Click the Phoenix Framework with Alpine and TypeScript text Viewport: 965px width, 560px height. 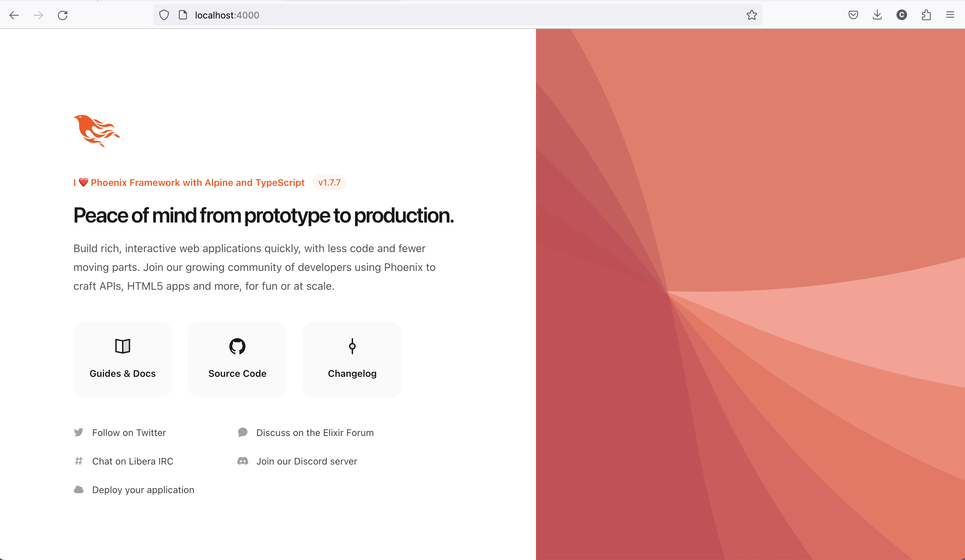pyautogui.click(x=198, y=183)
